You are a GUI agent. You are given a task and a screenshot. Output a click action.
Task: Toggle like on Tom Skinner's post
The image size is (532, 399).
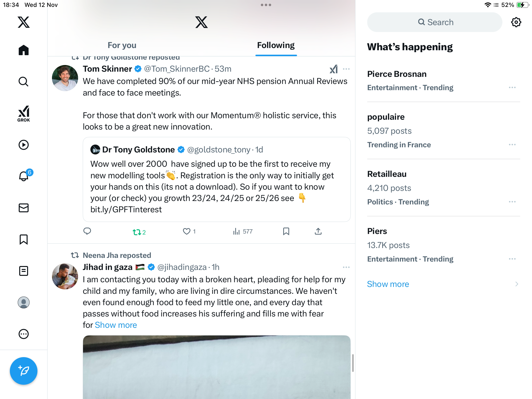[x=187, y=231]
